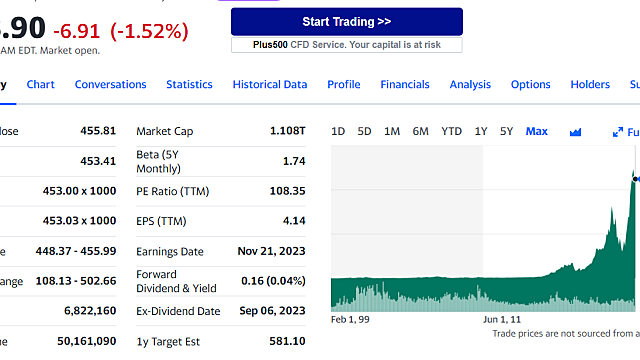This screenshot has height=360, width=640.
Task: View the Historical Data tab
Action: (270, 84)
